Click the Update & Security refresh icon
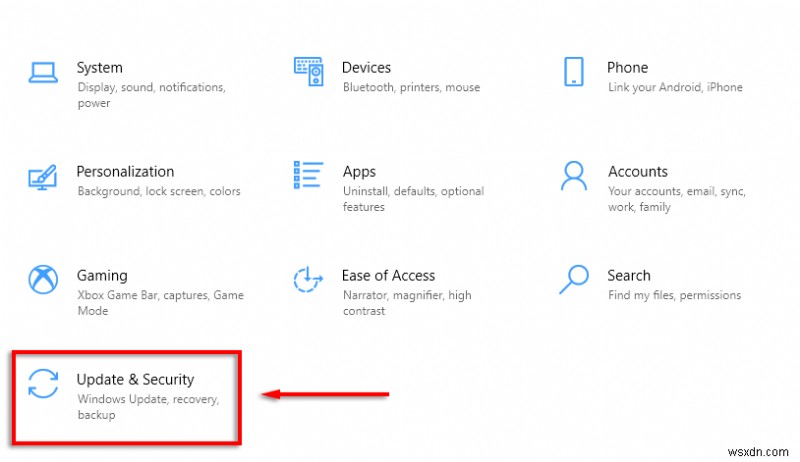The width and height of the screenshot is (800, 462). (43, 383)
